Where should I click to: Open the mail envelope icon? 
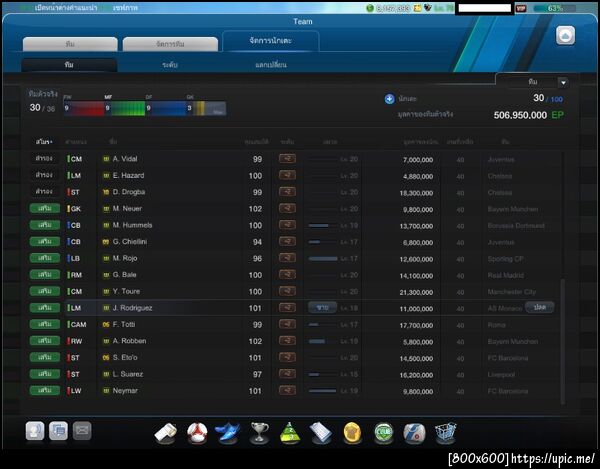tap(82, 431)
